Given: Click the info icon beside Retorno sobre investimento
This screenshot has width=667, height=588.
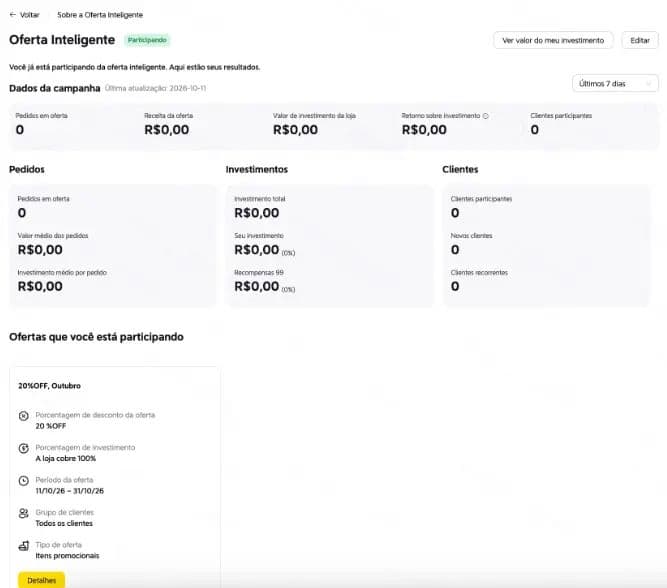Looking at the screenshot, I should coord(486,116).
